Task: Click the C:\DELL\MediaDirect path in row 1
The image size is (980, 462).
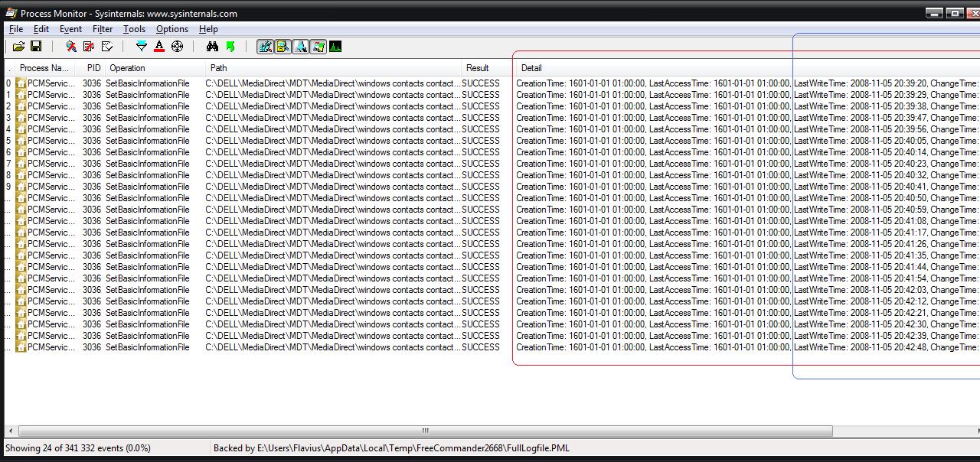Action: [x=333, y=95]
